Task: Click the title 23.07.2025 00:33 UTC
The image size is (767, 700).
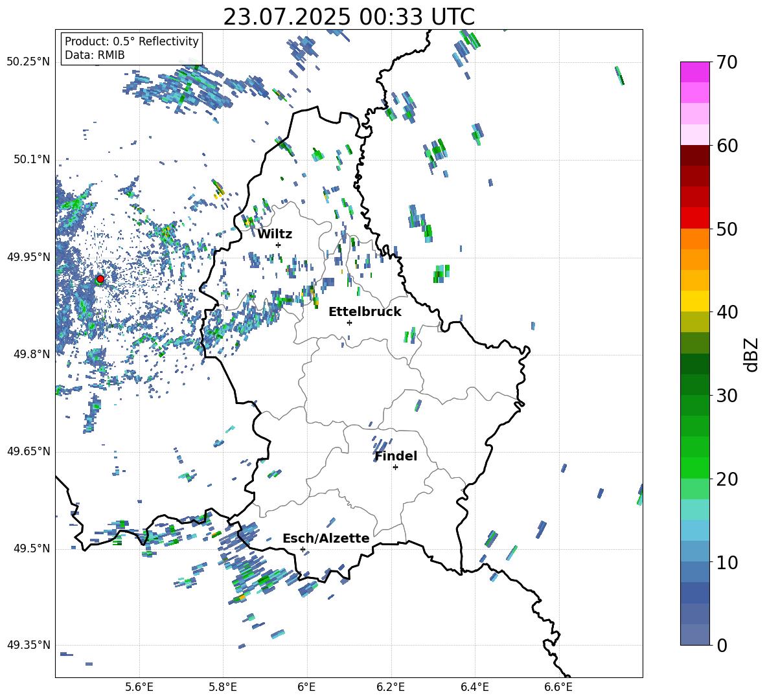Action: pos(349,17)
